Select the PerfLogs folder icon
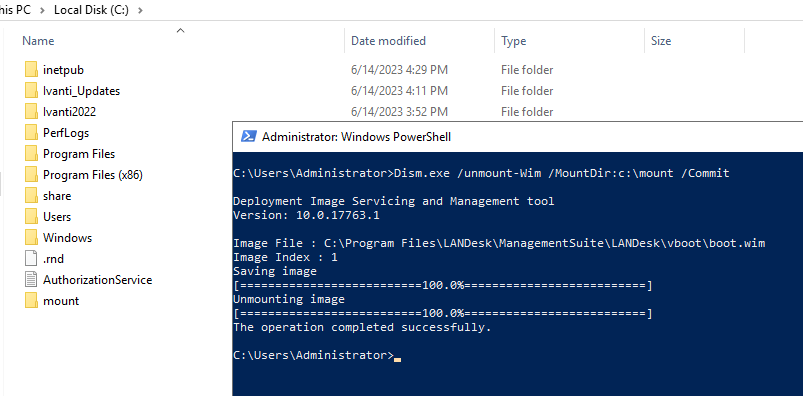803x396 pixels. [x=31, y=133]
